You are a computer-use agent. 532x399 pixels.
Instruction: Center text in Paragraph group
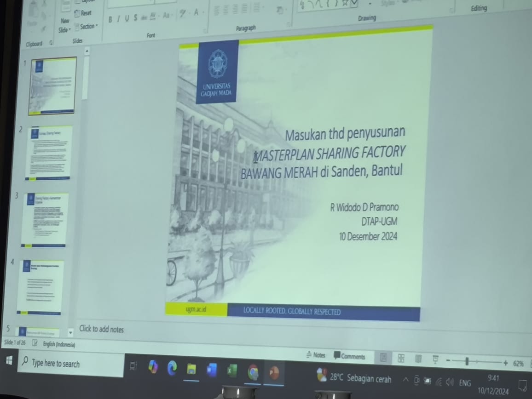(226, 10)
